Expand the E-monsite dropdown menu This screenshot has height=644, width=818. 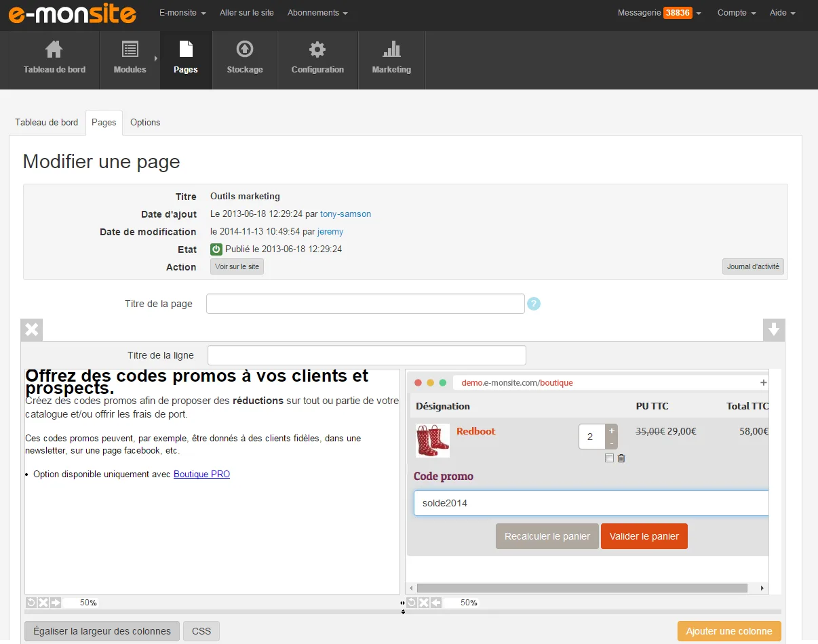[x=182, y=13]
